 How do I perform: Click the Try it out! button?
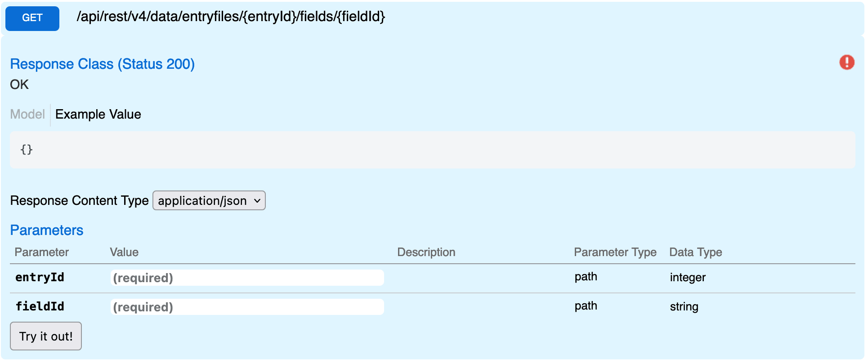pos(46,336)
